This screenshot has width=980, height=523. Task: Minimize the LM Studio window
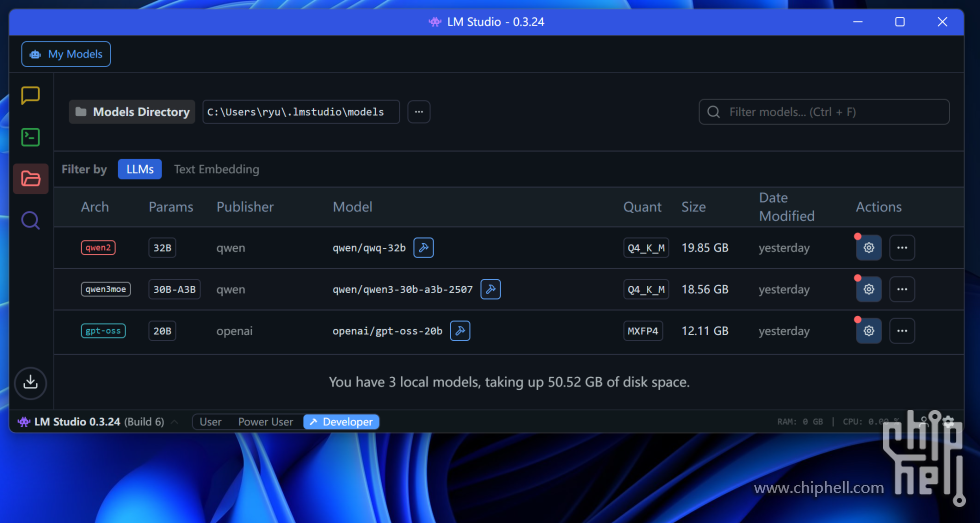[858, 22]
